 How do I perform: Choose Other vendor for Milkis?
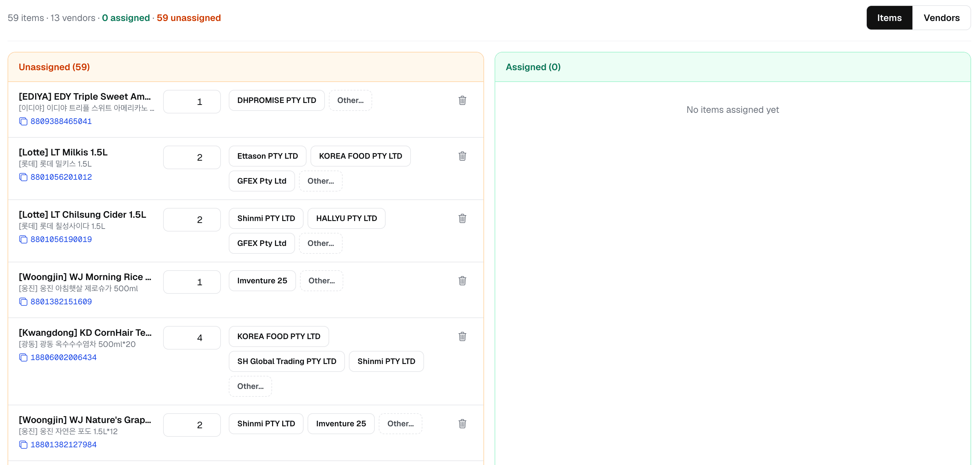(x=321, y=181)
